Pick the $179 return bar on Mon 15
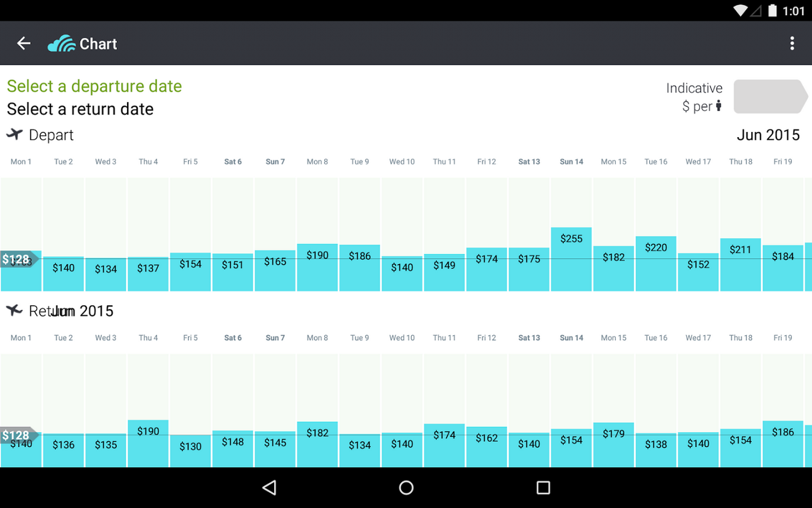812x508 pixels. [613, 444]
